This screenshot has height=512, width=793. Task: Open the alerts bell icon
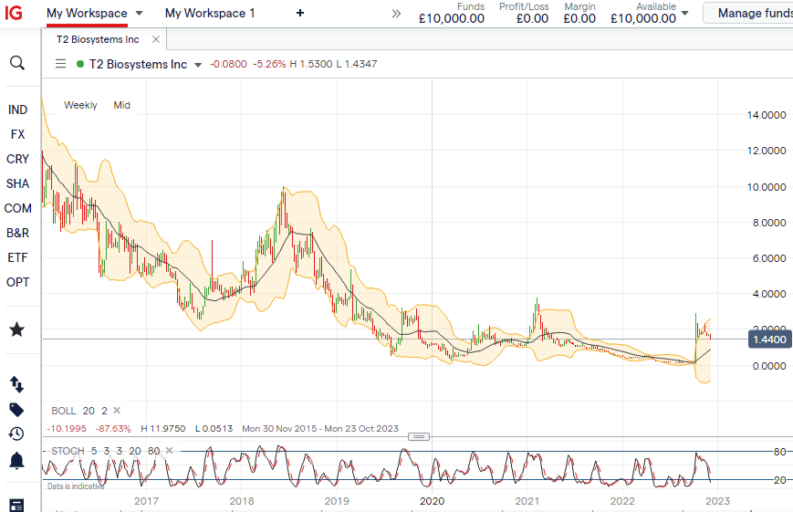17,460
